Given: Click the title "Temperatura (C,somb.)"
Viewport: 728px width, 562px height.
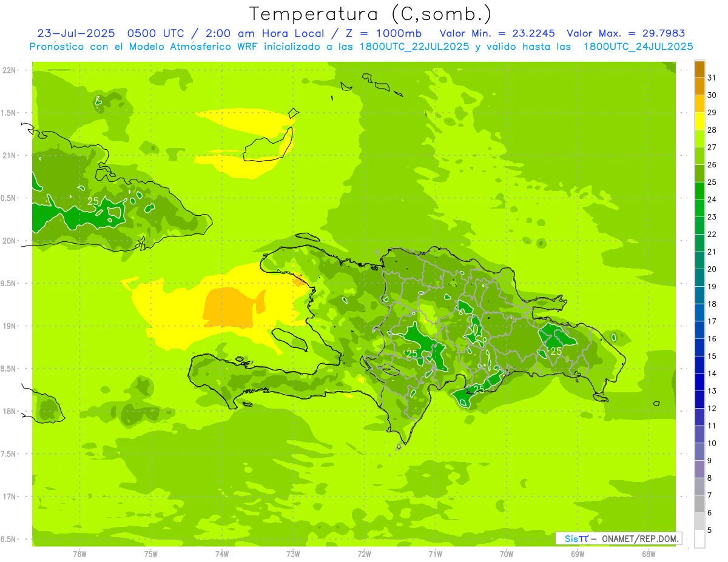Looking at the screenshot, I should click(371, 14).
